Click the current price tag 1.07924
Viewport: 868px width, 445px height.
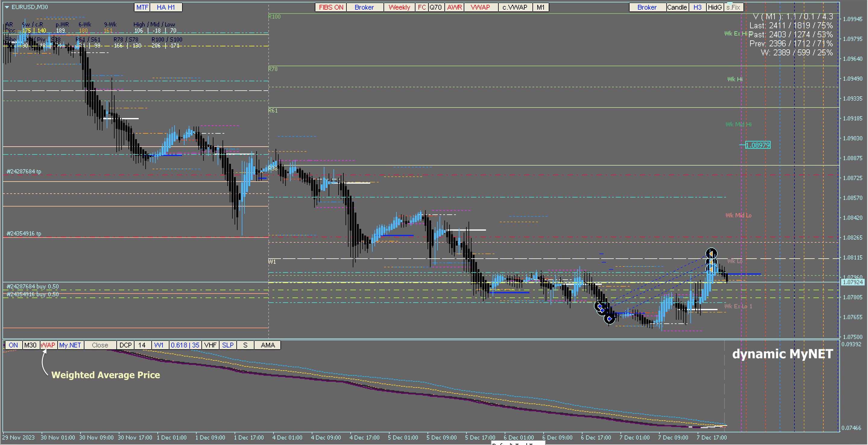pyautogui.click(x=853, y=282)
